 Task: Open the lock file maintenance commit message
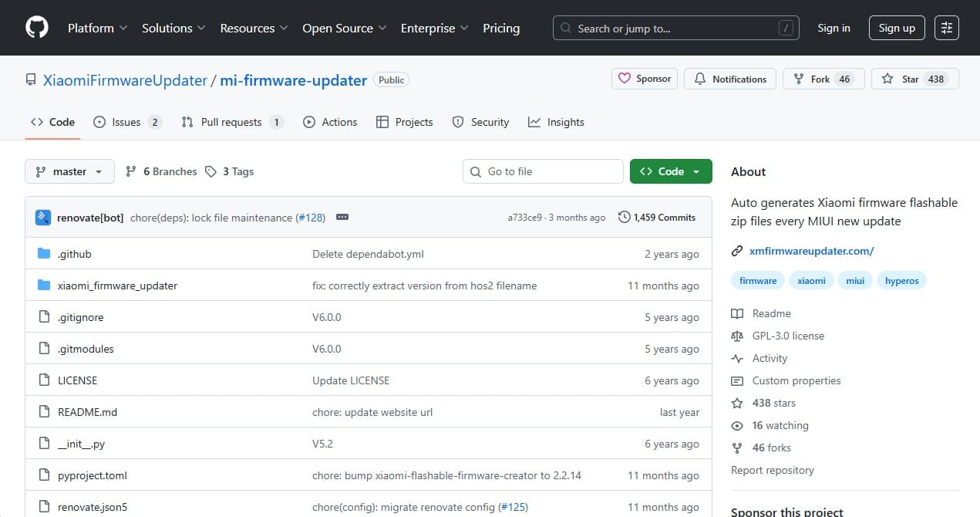(211, 218)
